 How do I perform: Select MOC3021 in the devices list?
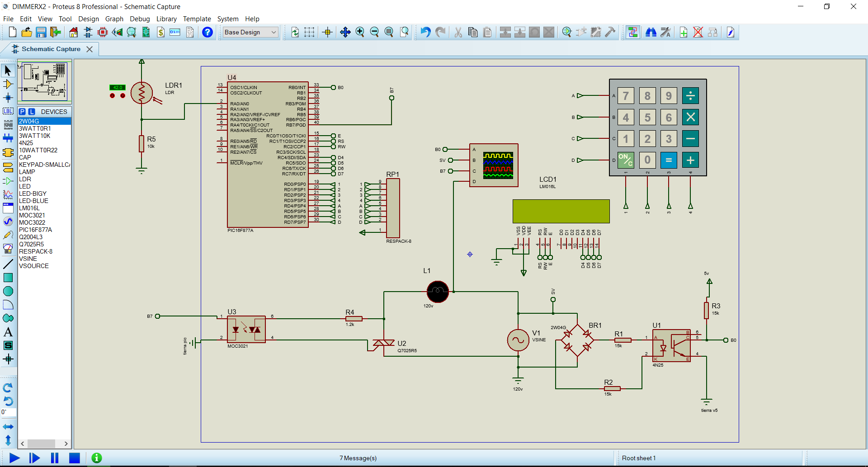(x=44, y=215)
